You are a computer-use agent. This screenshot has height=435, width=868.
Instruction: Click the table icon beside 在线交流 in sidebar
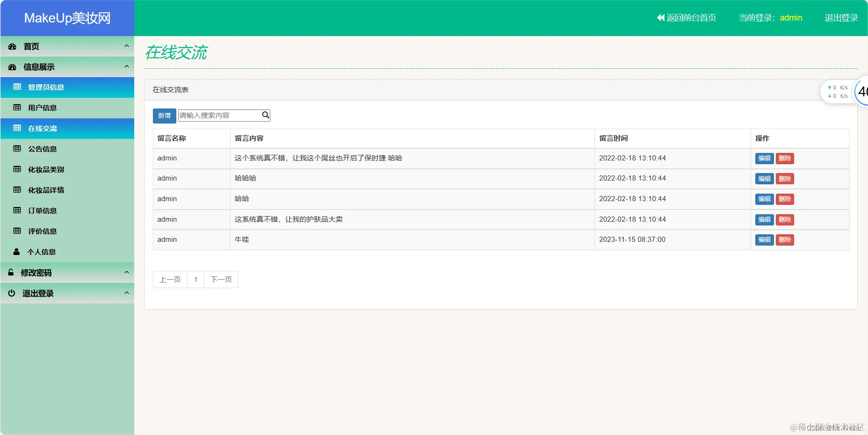pos(17,128)
